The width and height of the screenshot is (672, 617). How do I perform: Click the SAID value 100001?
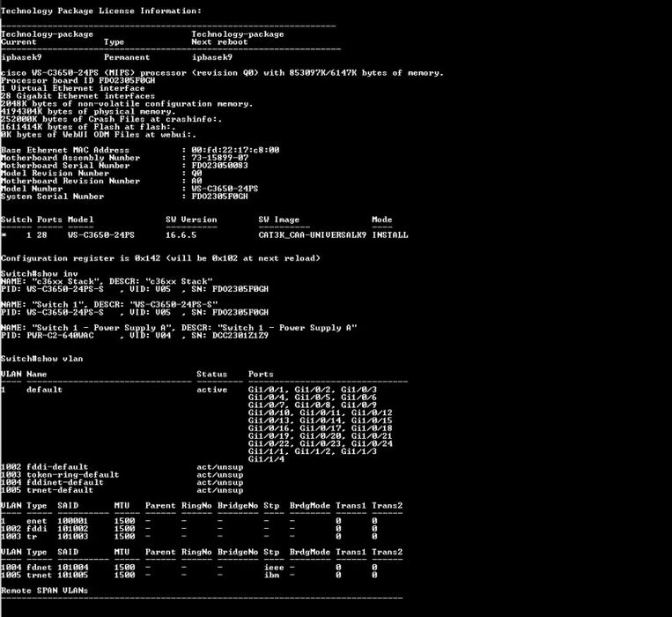tap(73, 521)
